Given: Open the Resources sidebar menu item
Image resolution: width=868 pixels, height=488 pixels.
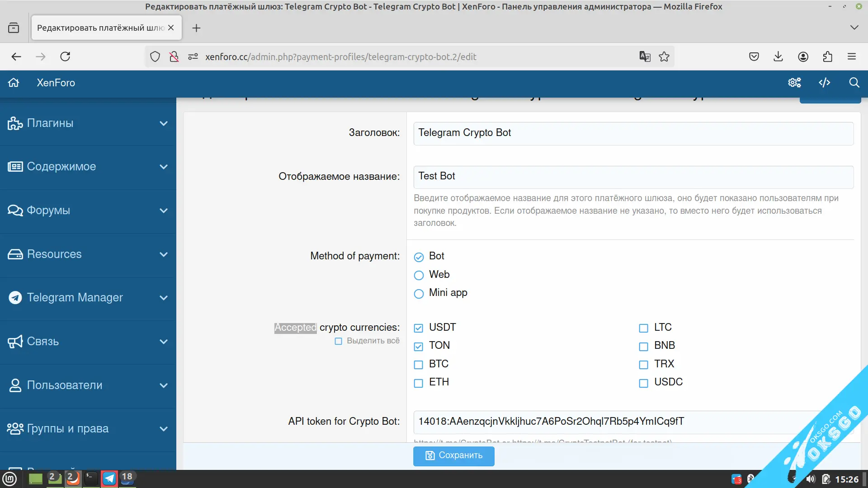Looking at the screenshot, I should tap(54, 254).
